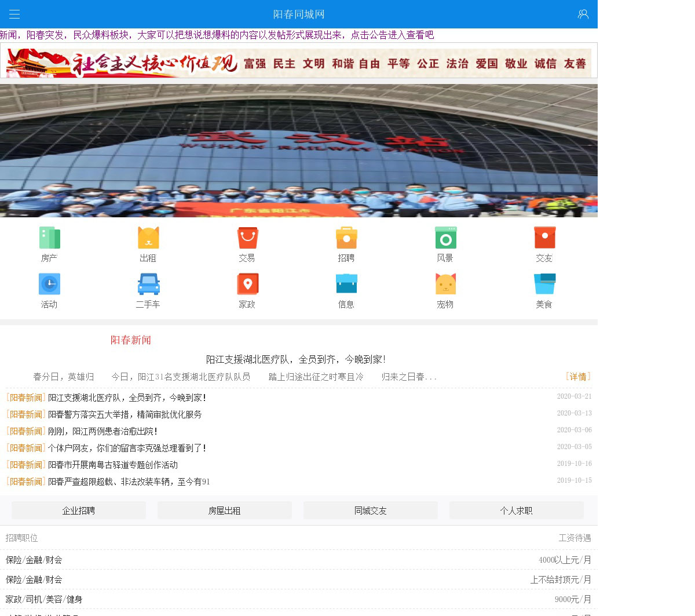Open news 刚刚，阳江两例患者治愈出院
The width and height of the screenshot is (695, 616).
pos(103,431)
